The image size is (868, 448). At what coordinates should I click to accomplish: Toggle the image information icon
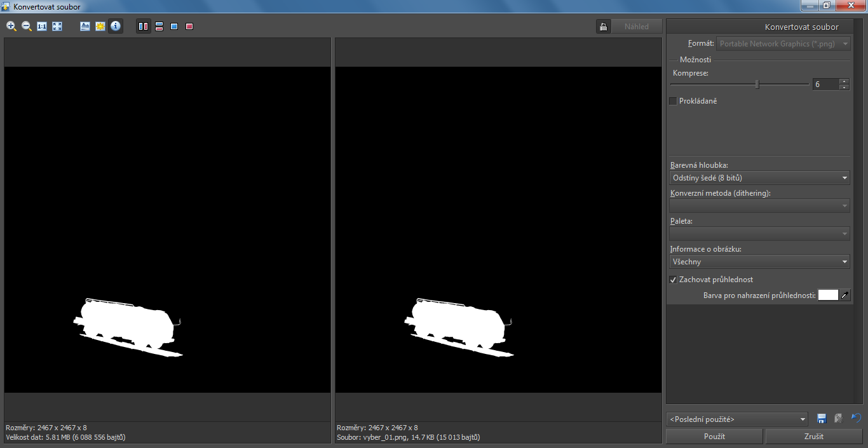[x=116, y=26]
